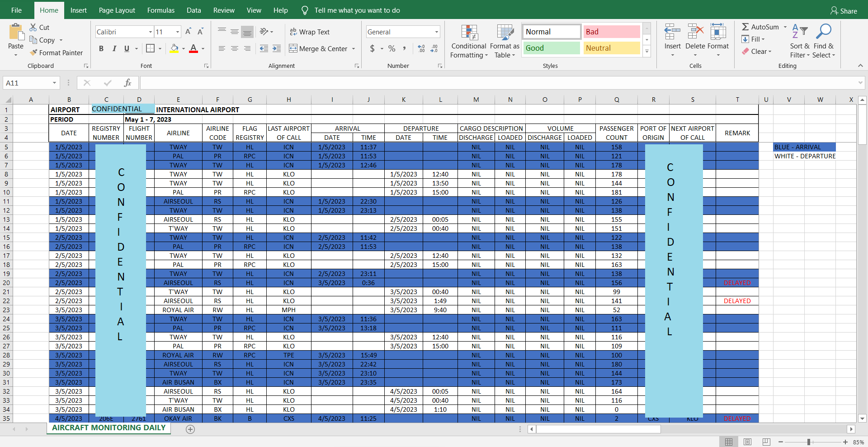
Task: Toggle Wrap Text
Action: click(310, 32)
